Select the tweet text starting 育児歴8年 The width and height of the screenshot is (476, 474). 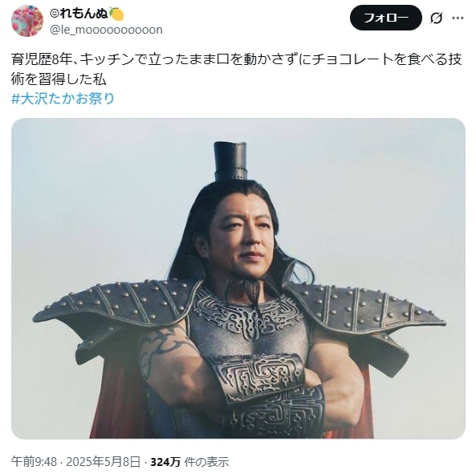(x=237, y=69)
